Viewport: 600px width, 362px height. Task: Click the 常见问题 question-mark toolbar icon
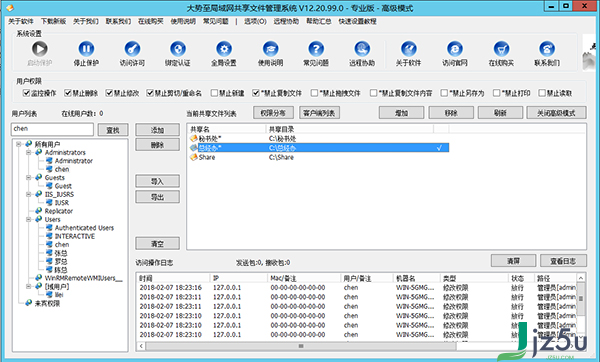[x=316, y=49]
